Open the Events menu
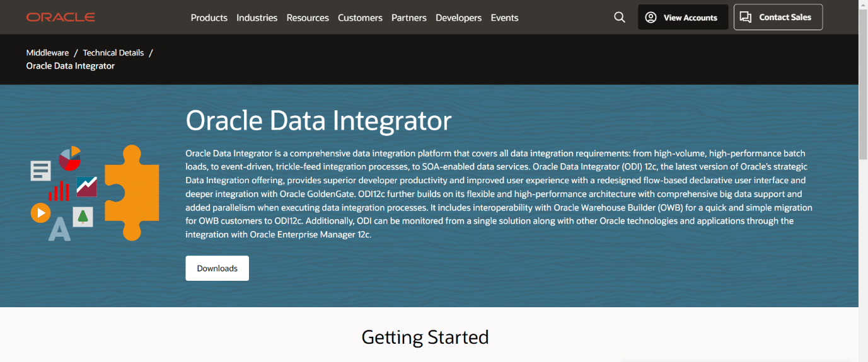Viewport: 868px width, 362px height. click(504, 18)
